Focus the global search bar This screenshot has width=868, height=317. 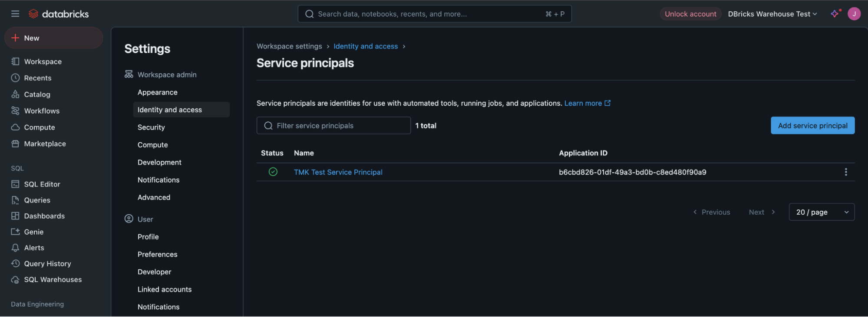tap(434, 14)
